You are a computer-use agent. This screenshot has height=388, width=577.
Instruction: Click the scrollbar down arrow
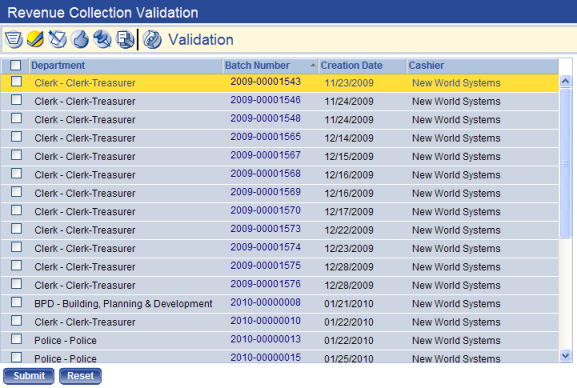[565, 356]
